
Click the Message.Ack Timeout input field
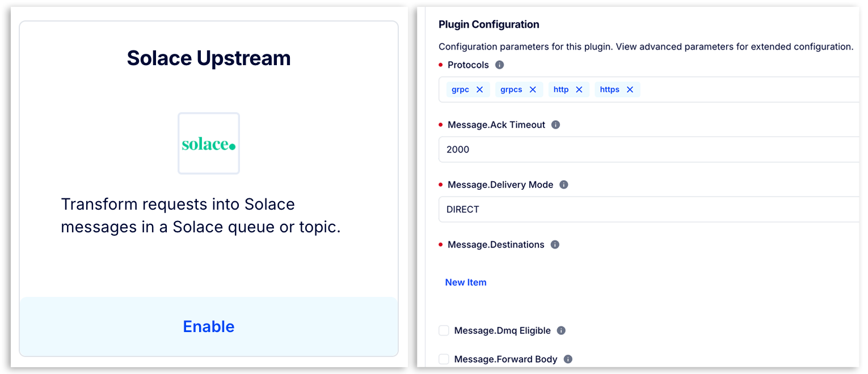pos(647,150)
